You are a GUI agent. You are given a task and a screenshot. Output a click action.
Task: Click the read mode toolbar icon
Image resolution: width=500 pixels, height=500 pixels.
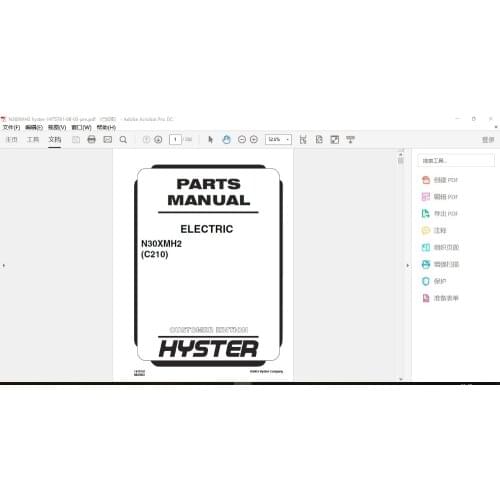[x=350, y=139]
